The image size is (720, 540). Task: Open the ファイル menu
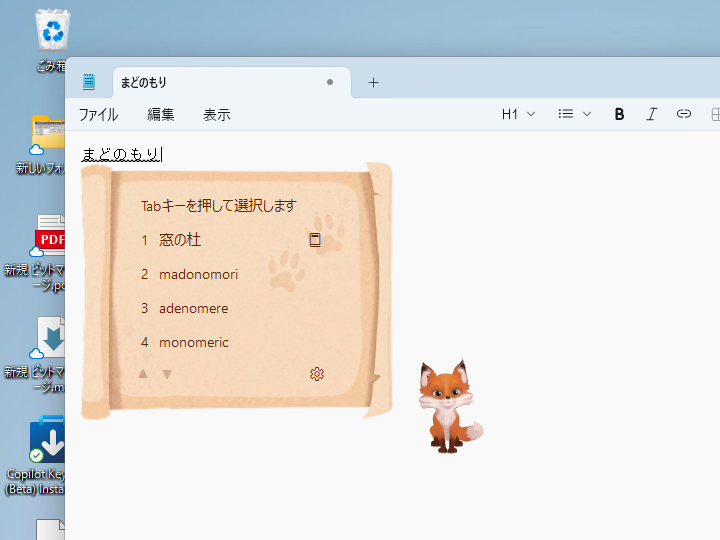[98, 114]
